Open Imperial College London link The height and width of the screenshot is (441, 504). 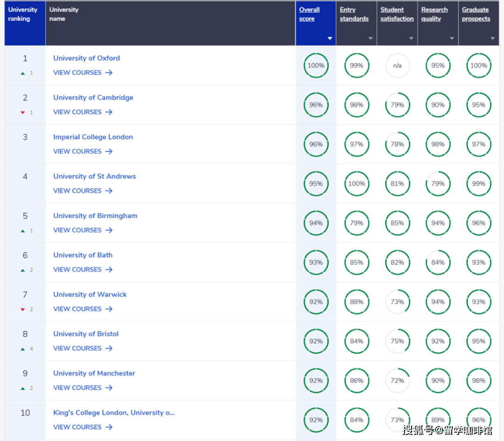tap(93, 137)
